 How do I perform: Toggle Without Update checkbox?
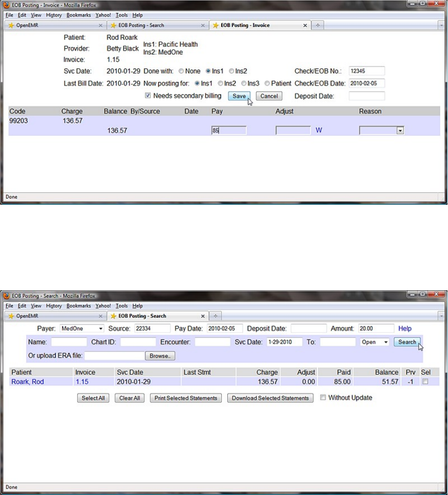tap(323, 398)
